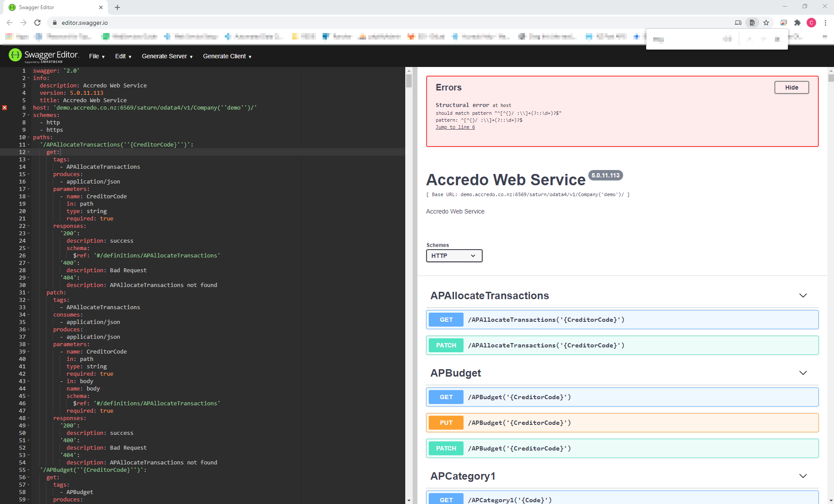Image resolution: width=834 pixels, height=504 pixels.
Task: Switch to the Swagger Editor tab
Action: click(55, 7)
